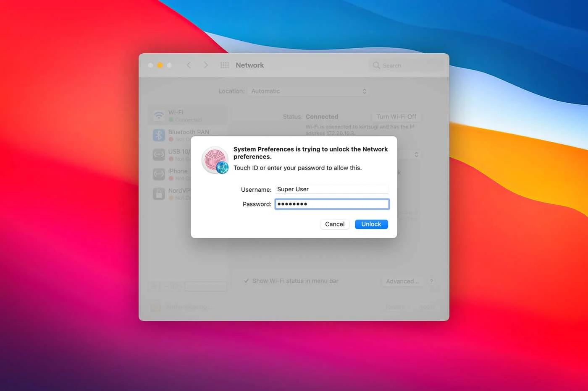Click the yellow minimize window button

(x=160, y=65)
